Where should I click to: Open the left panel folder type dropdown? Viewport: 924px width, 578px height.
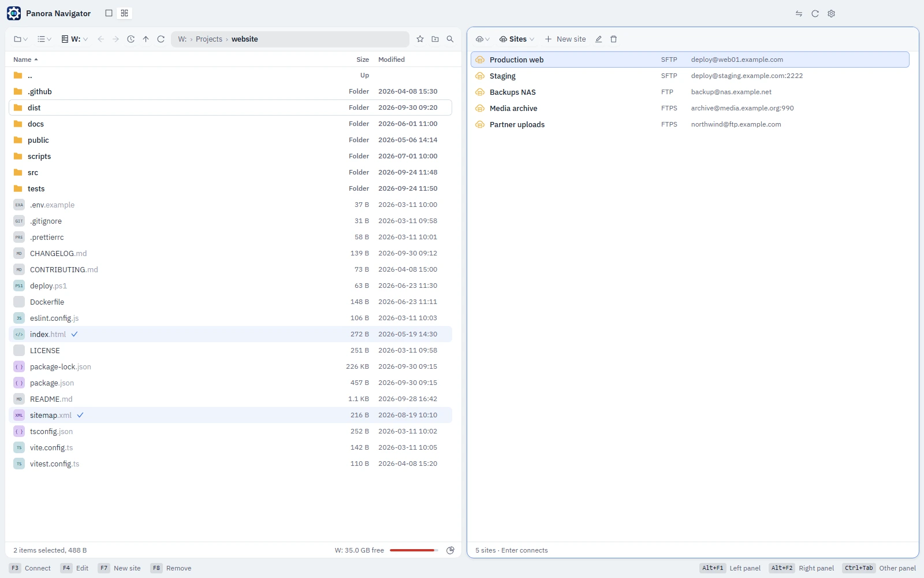21,39
